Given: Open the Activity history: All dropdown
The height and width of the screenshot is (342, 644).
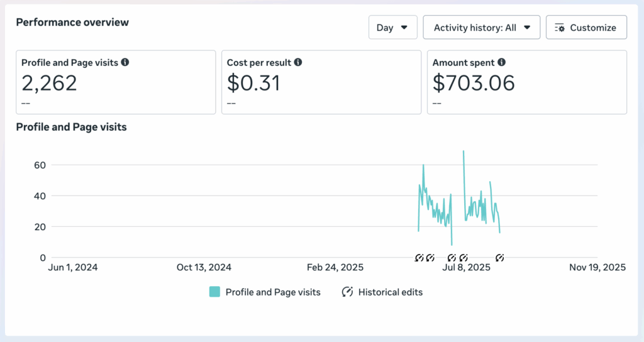Looking at the screenshot, I should (482, 28).
